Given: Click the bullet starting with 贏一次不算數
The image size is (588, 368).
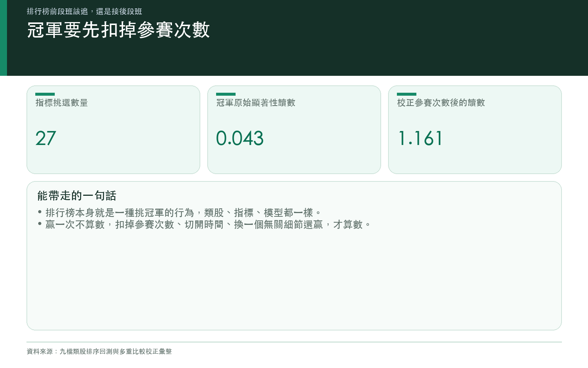Looking at the screenshot, I should 205,224.
